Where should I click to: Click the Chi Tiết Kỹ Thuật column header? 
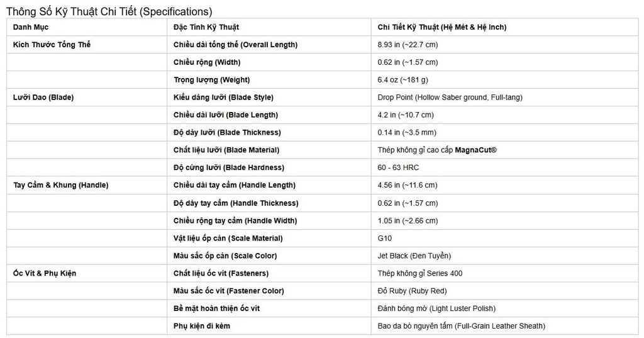coord(442,27)
